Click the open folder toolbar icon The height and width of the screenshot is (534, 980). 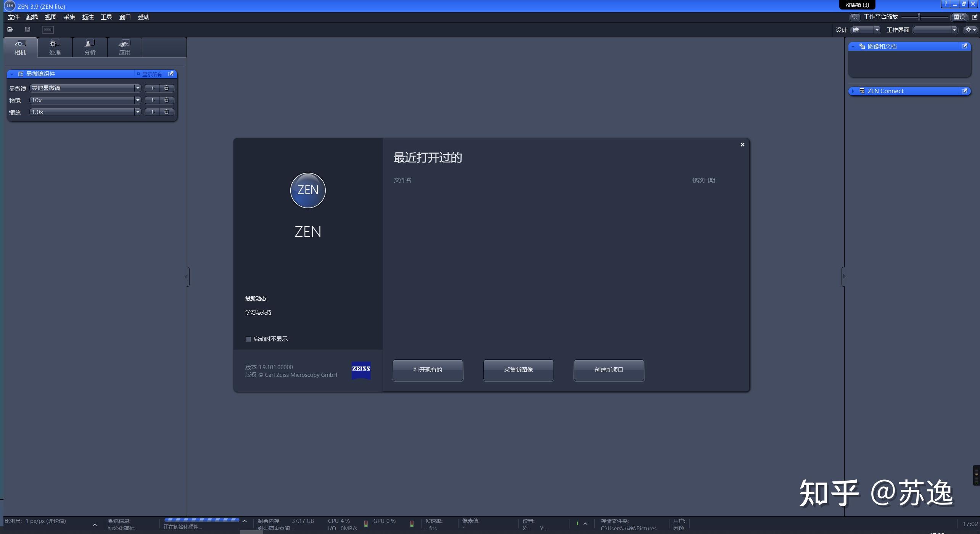tap(10, 29)
